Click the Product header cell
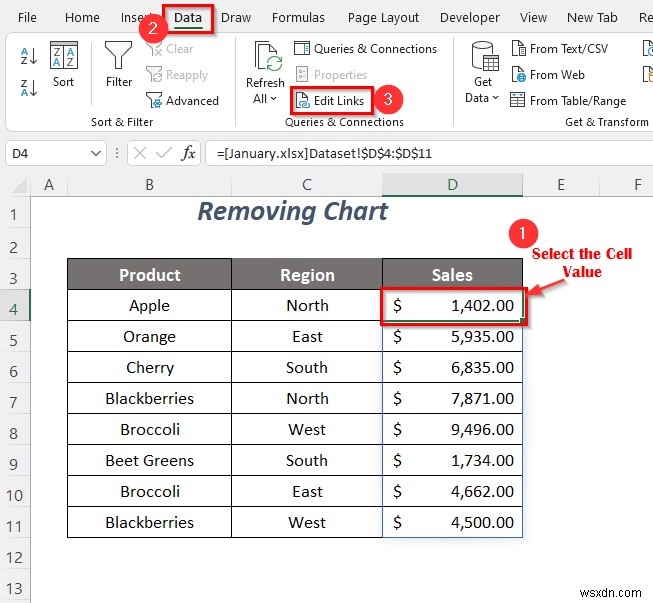 [x=150, y=274]
